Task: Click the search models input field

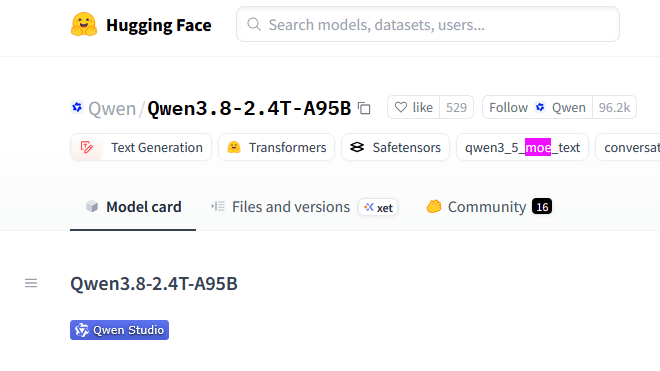Action: [428, 24]
